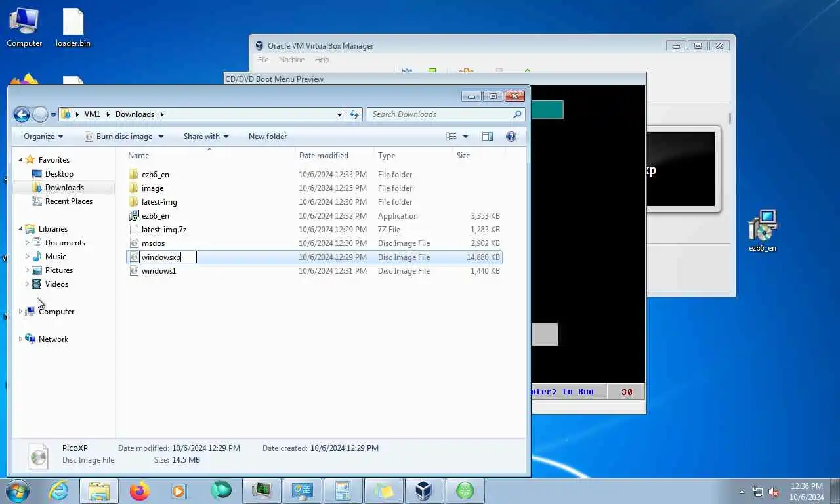Collapse the Libraries group
This screenshot has height=504, width=840.
point(20,229)
